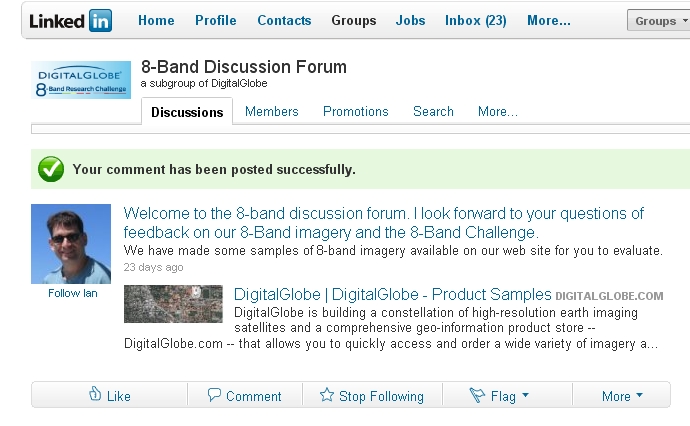Open the Flag dropdown arrow
690x426 pixels.
pos(525,396)
